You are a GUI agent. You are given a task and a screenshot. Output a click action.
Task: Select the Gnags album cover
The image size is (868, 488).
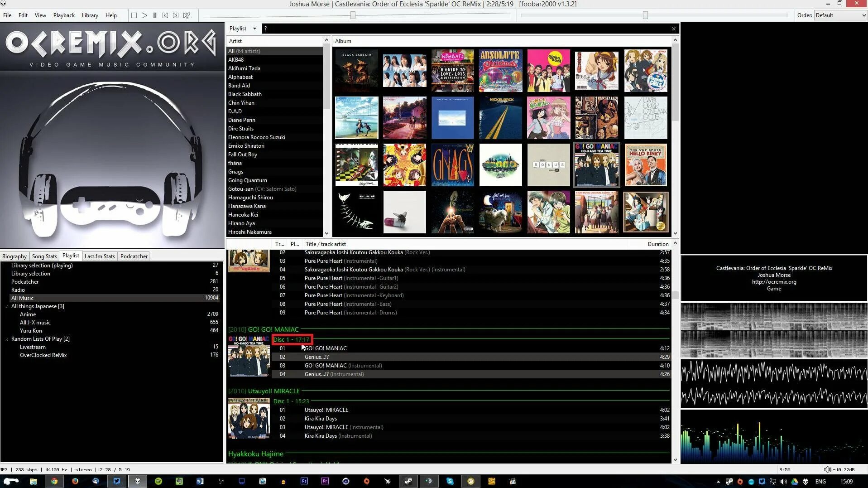pyautogui.click(x=453, y=165)
